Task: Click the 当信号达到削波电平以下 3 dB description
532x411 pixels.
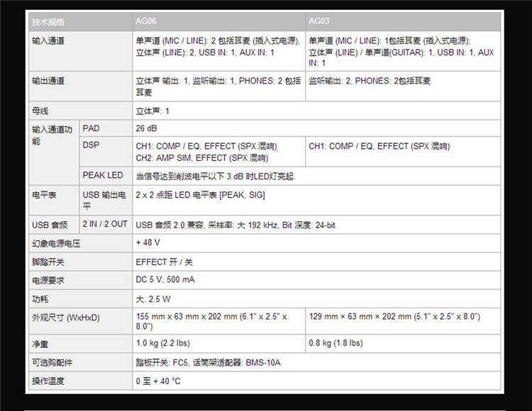Action: 216,176
